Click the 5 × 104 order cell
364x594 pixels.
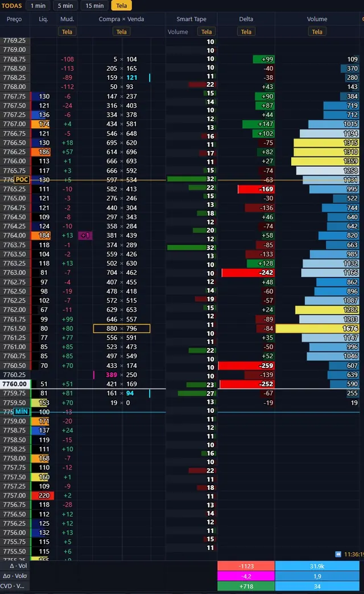pyautogui.click(x=125, y=59)
